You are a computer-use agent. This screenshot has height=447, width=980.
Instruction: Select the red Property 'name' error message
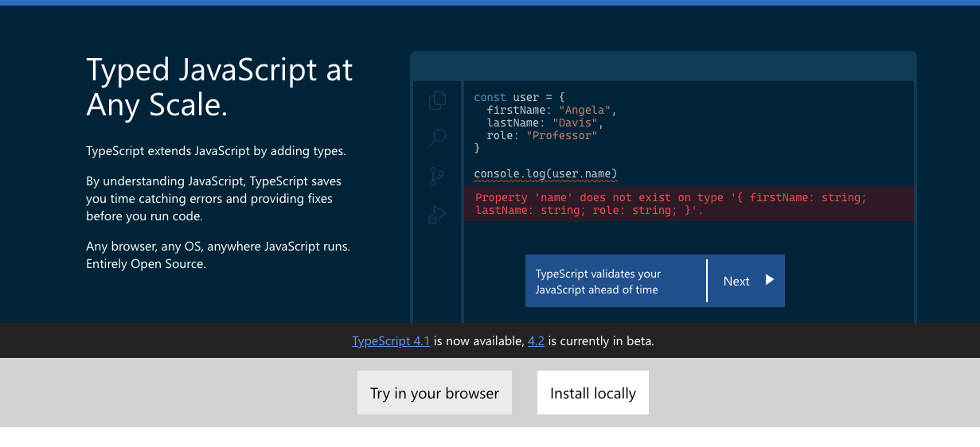pos(588,204)
